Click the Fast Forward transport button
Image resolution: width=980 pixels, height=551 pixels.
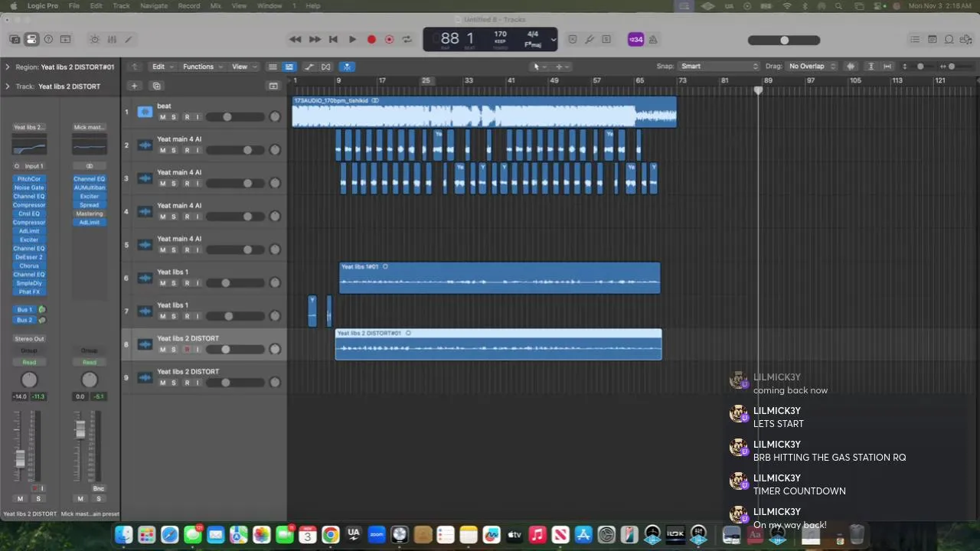(x=314, y=39)
